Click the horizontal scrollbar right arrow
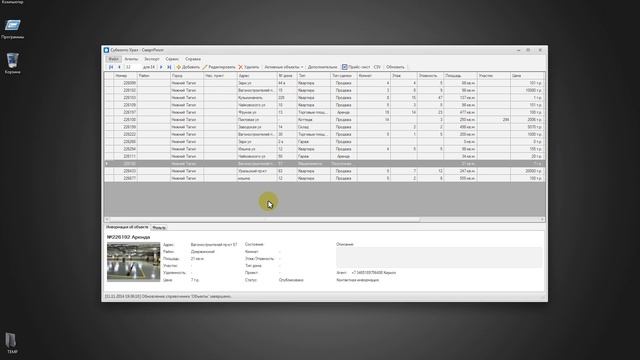Screen dimensions: 640x360 542,220
